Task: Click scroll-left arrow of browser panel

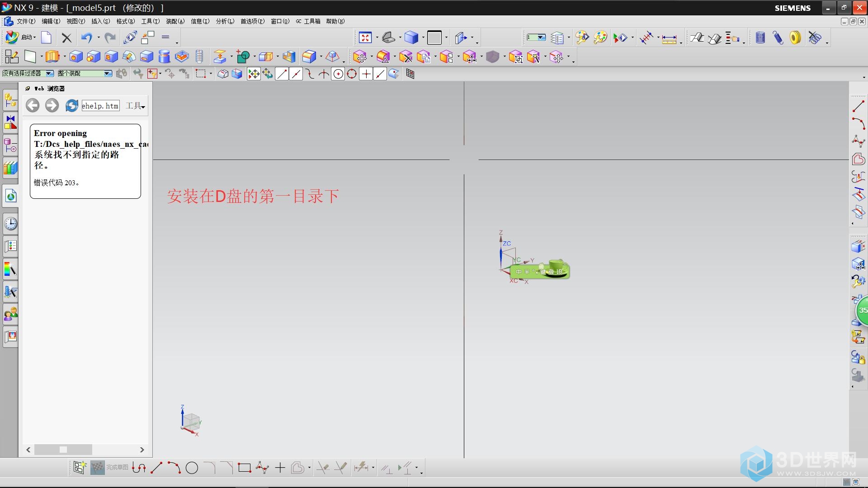Action: tap(28, 450)
